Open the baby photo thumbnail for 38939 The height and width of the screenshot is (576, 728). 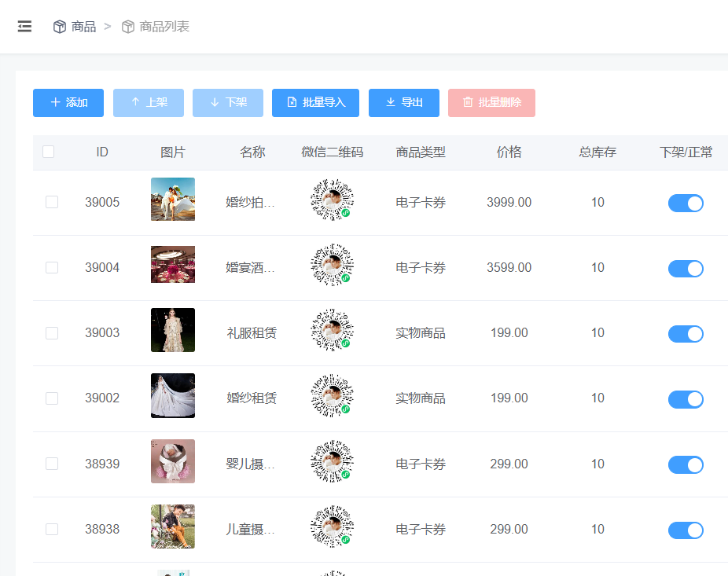[x=173, y=461]
